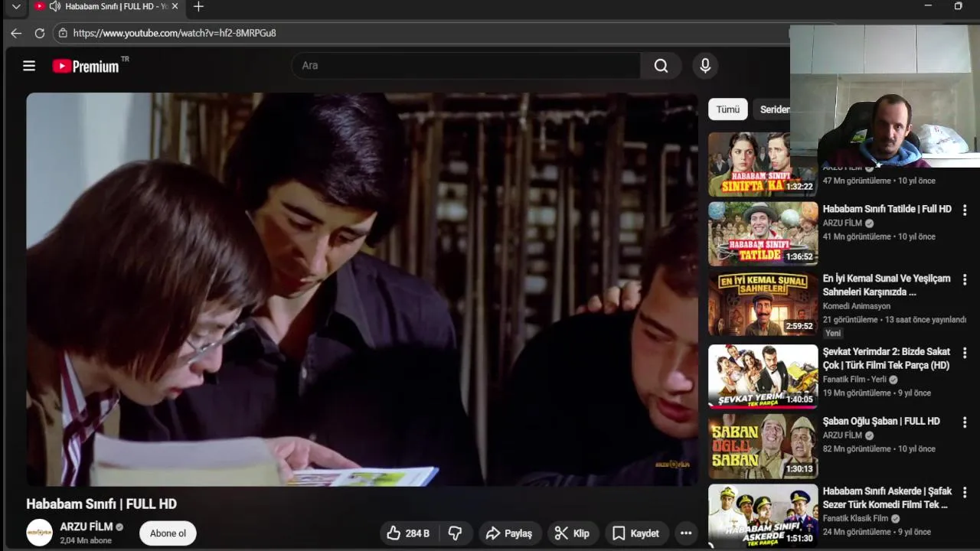Select the Seriden filter chip
Viewport: 980px width, 551px height.
pyautogui.click(x=773, y=109)
